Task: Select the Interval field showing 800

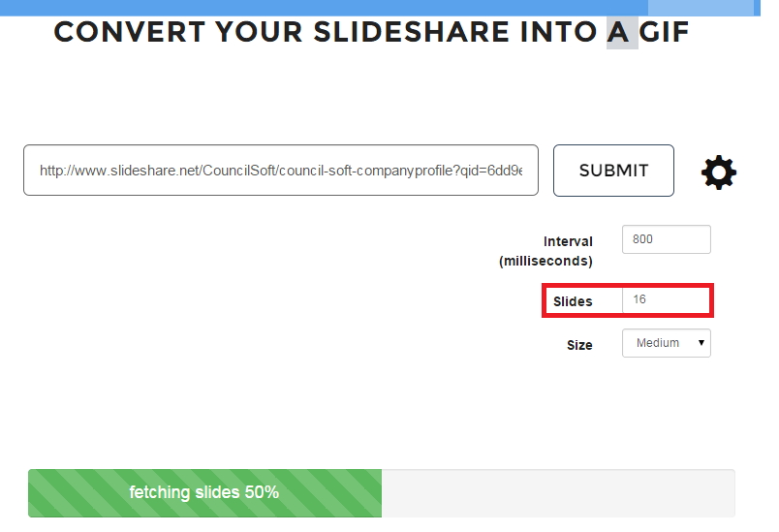Action: point(667,239)
